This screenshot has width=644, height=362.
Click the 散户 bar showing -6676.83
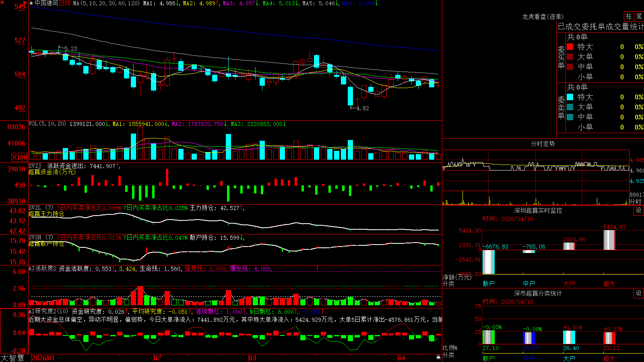pos(489,262)
